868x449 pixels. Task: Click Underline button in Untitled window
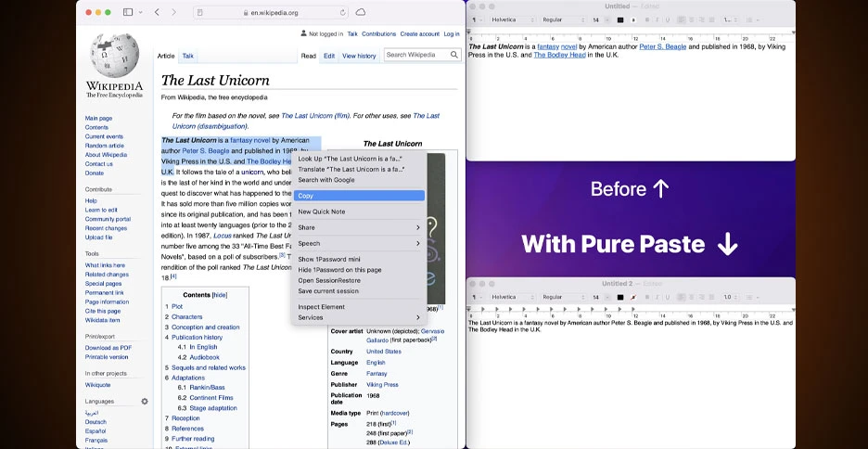667,19
